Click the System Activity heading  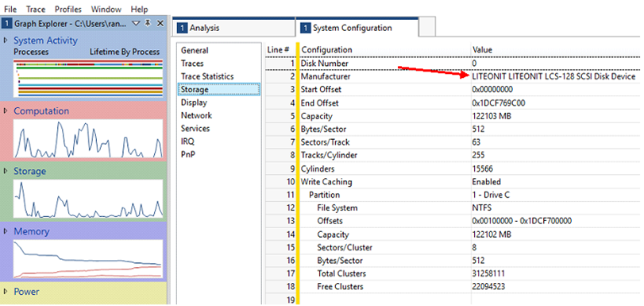(x=45, y=41)
